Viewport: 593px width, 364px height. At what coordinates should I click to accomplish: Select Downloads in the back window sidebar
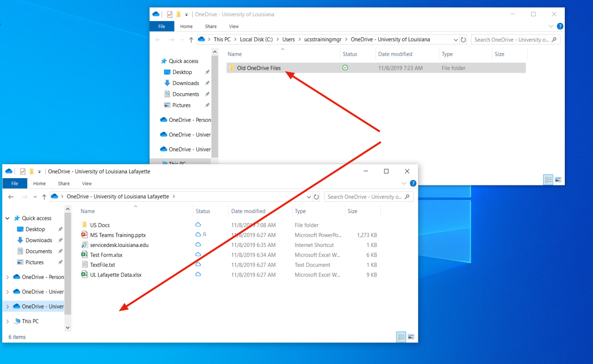pyautogui.click(x=186, y=83)
